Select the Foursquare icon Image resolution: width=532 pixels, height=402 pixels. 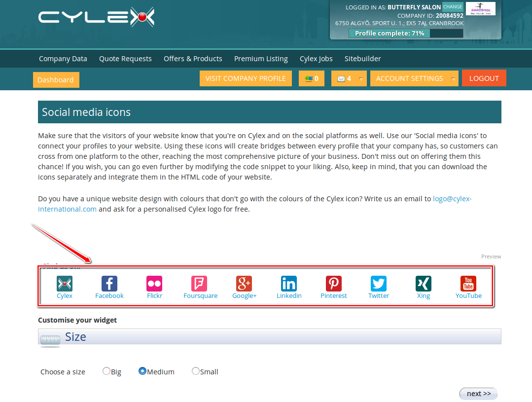tap(199, 283)
